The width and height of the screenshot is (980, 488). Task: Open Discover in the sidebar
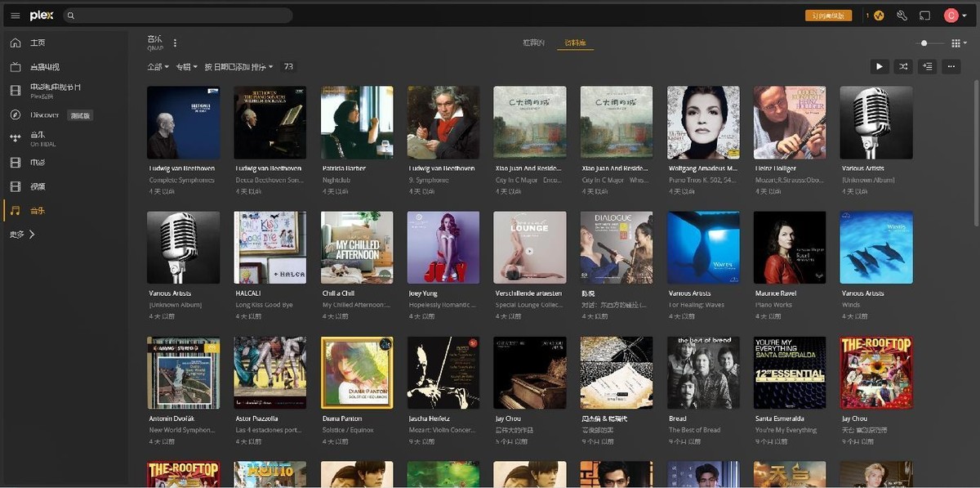(x=44, y=115)
